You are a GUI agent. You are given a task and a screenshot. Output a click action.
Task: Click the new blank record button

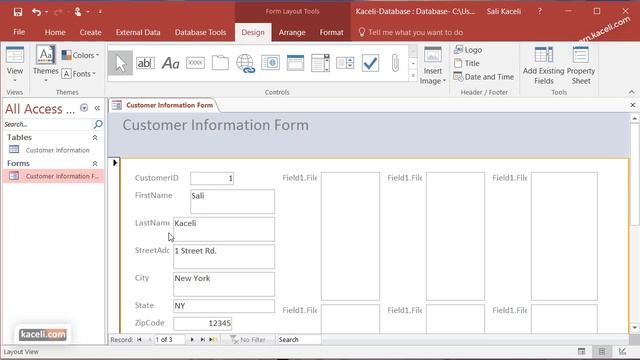click(213, 340)
